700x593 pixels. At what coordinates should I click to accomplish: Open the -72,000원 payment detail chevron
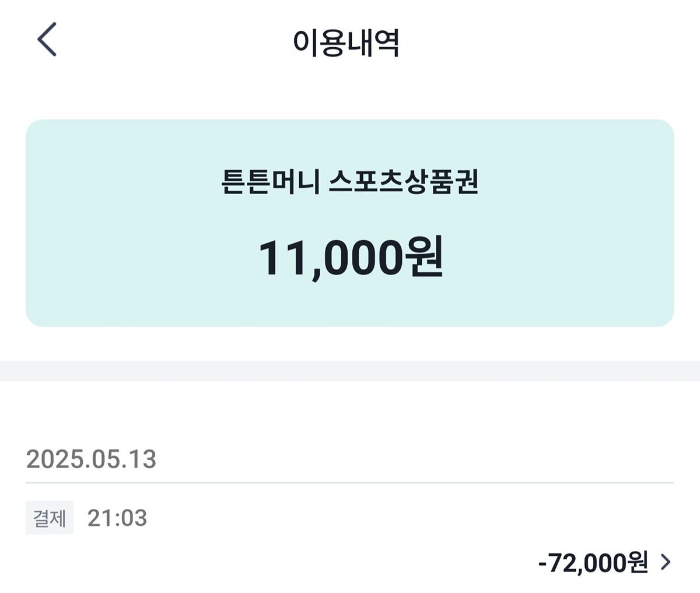point(666,562)
